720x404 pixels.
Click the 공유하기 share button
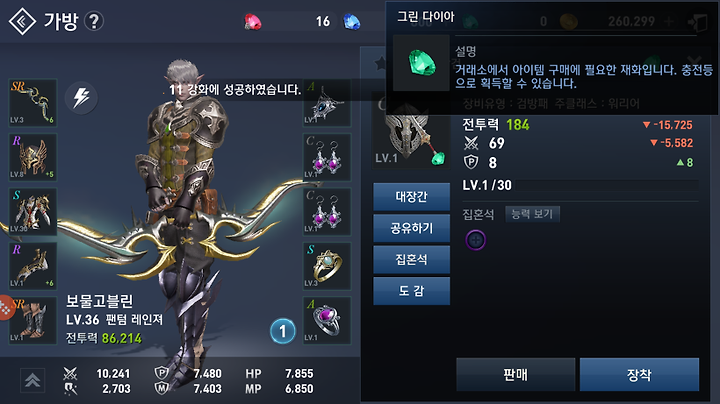pyautogui.click(x=411, y=228)
